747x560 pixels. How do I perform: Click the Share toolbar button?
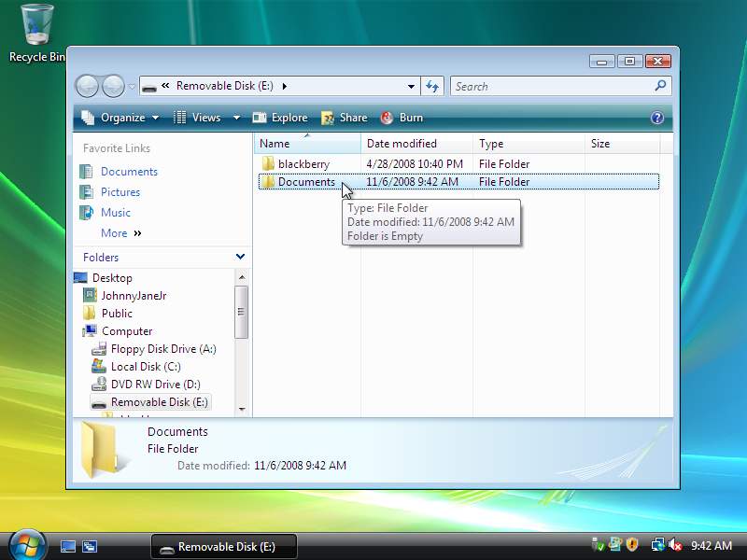click(344, 118)
